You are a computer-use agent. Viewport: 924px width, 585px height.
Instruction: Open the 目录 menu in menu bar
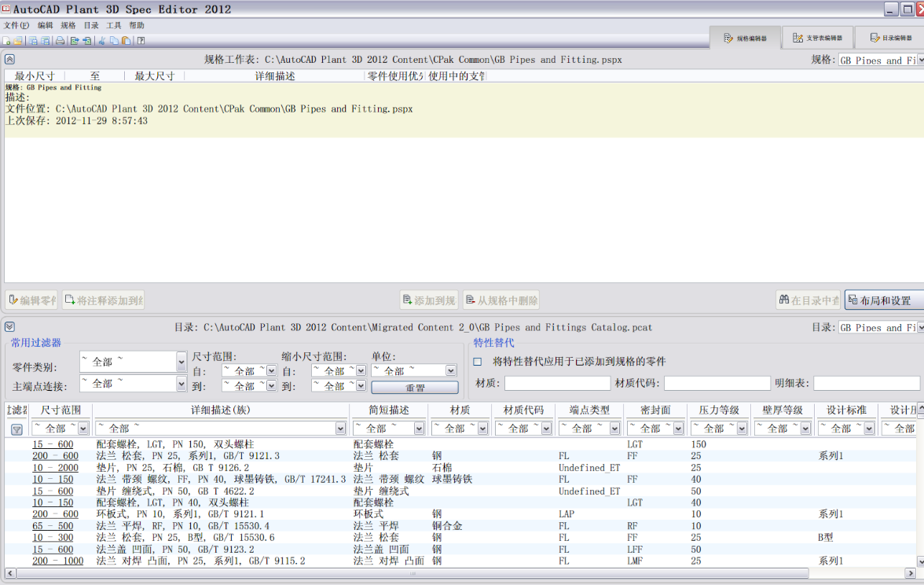[91, 25]
